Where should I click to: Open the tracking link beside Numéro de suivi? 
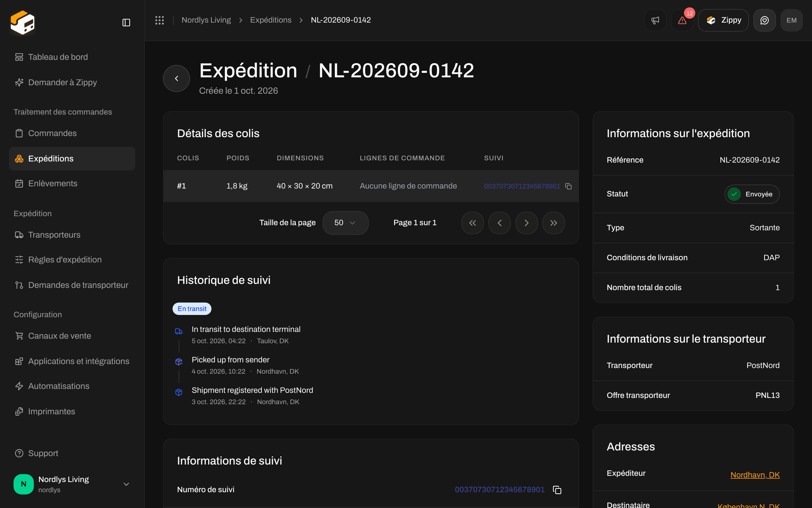pyautogui.click(x=500, y=490)
